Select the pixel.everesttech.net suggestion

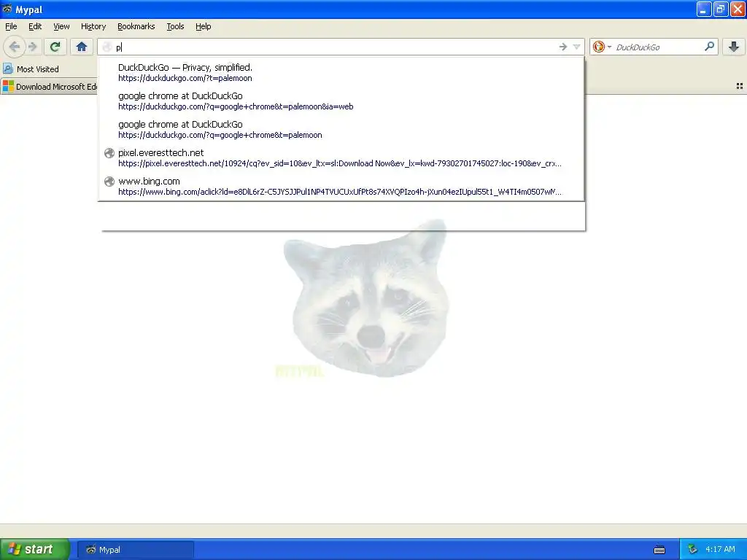[341, 158]
